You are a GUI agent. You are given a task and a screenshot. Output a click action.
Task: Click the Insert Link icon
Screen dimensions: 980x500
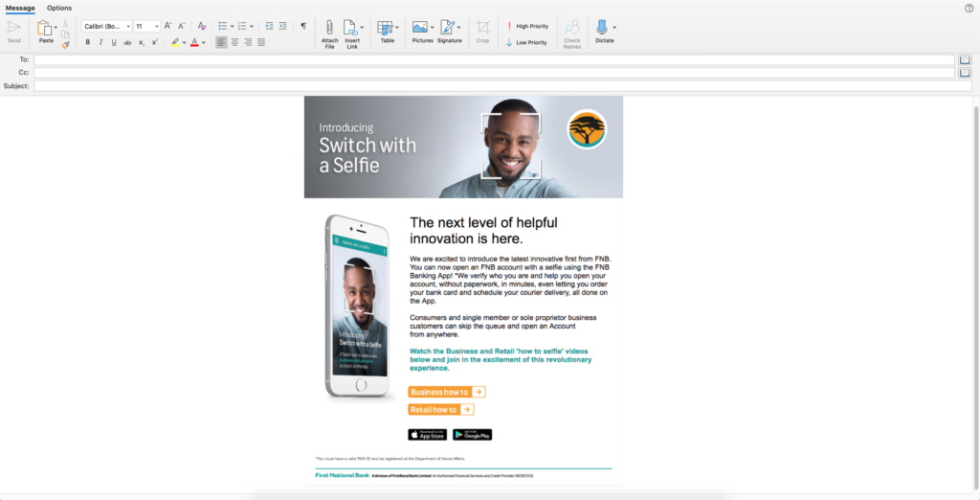(350, 28)
